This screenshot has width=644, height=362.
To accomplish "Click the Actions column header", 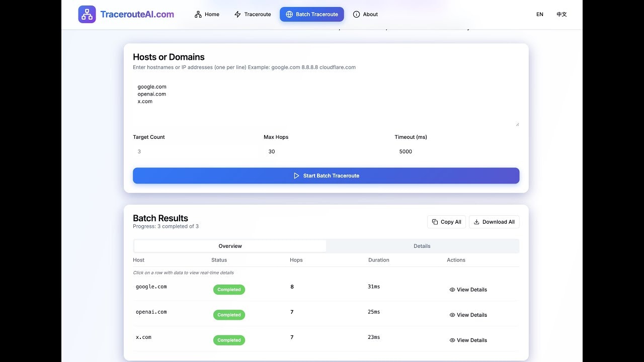I will (456, 260).
